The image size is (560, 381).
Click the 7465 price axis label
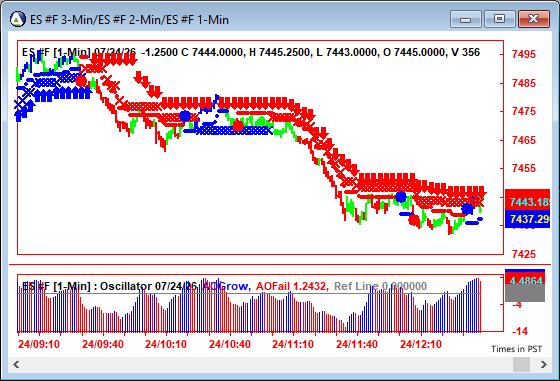pos(524,140)
